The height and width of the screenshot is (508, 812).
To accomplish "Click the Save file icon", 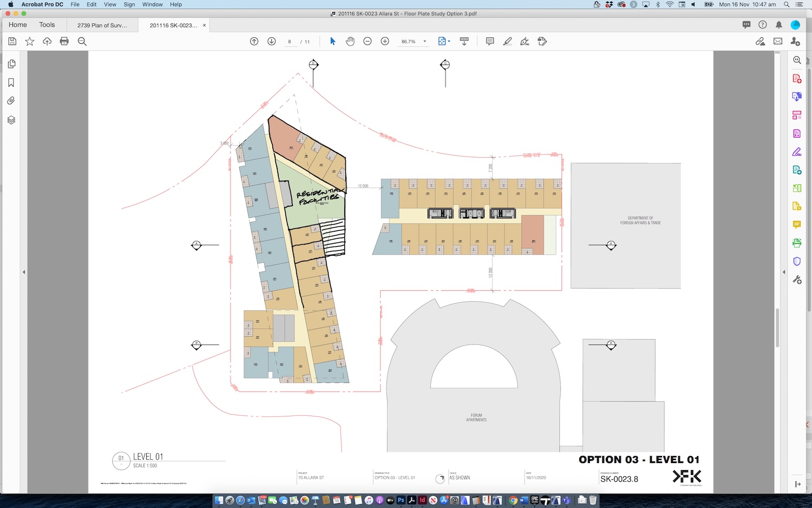I will (12, 41).
